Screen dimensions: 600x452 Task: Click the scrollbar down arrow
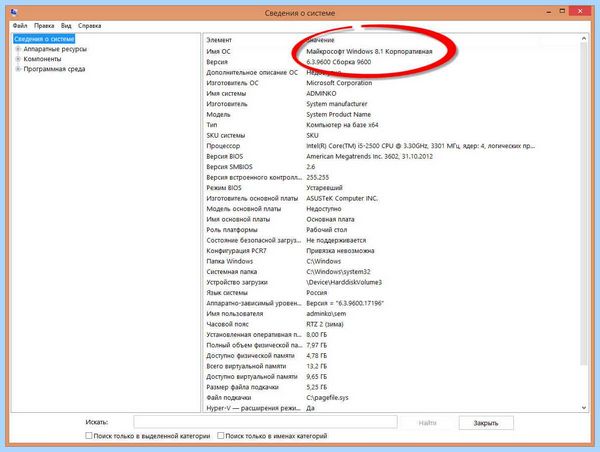584,408
